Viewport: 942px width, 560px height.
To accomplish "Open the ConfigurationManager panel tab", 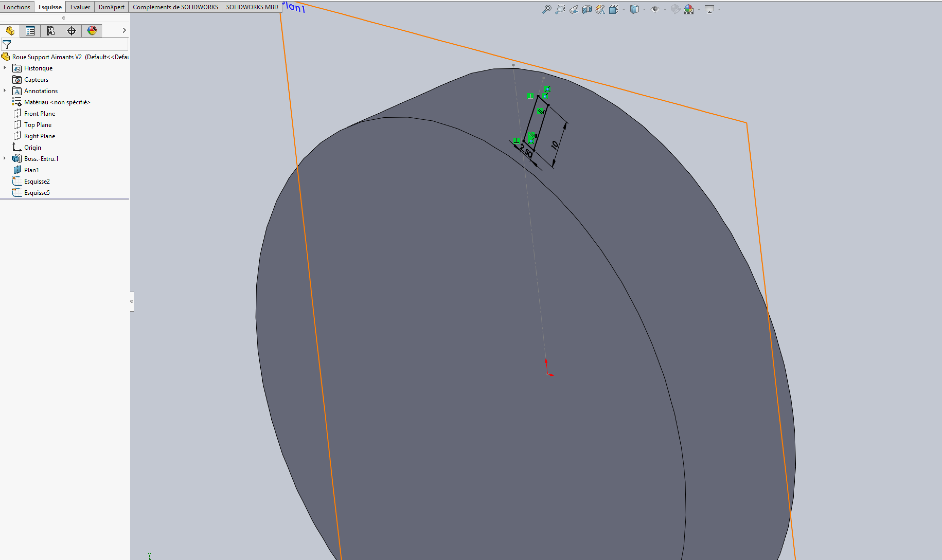I will point(51,31).
